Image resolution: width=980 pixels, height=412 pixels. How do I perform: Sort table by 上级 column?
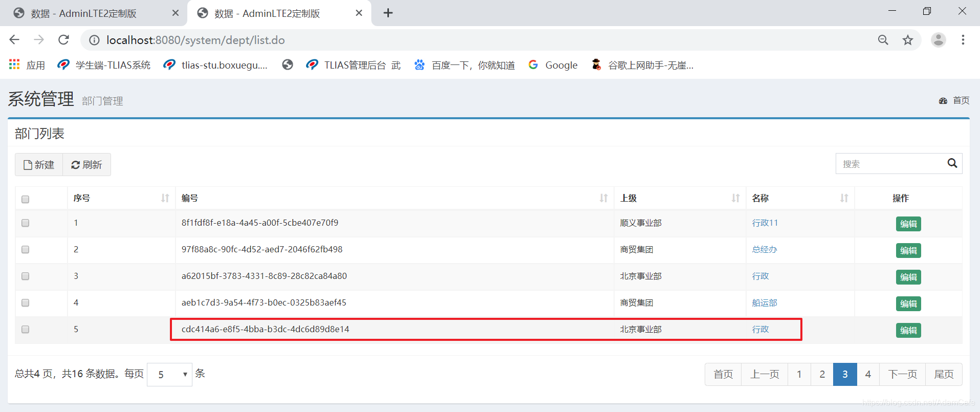tap(680, 198)
